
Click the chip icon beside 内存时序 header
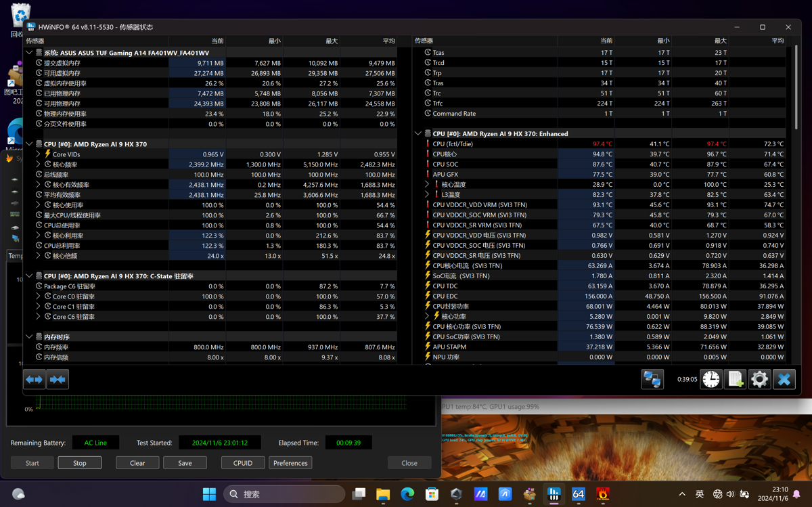click(39, 337)
